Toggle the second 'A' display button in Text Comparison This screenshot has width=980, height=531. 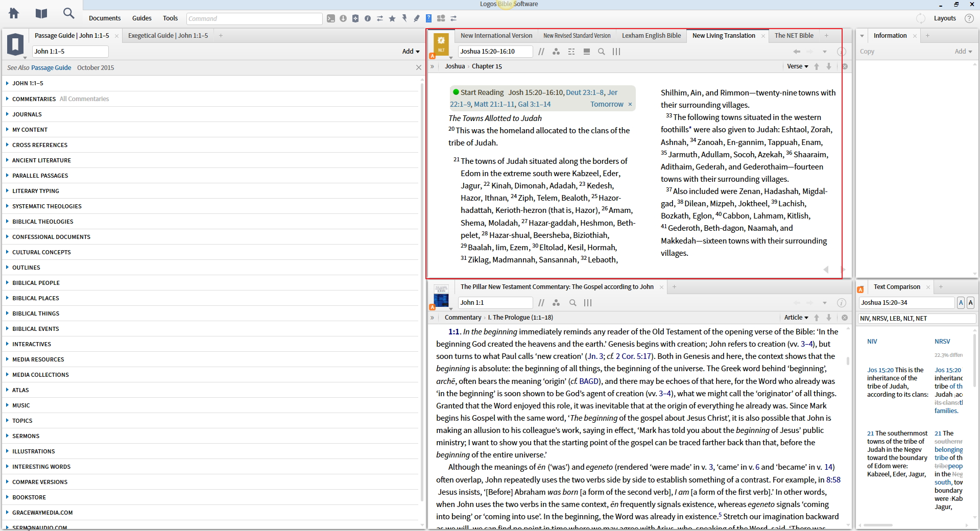pos(971,303)
